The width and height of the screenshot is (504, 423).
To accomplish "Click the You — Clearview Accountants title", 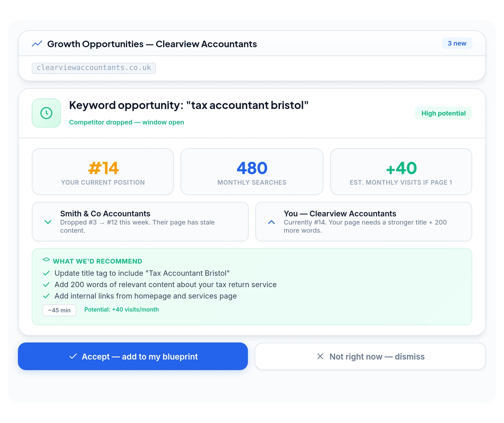I will click(340, 214).
